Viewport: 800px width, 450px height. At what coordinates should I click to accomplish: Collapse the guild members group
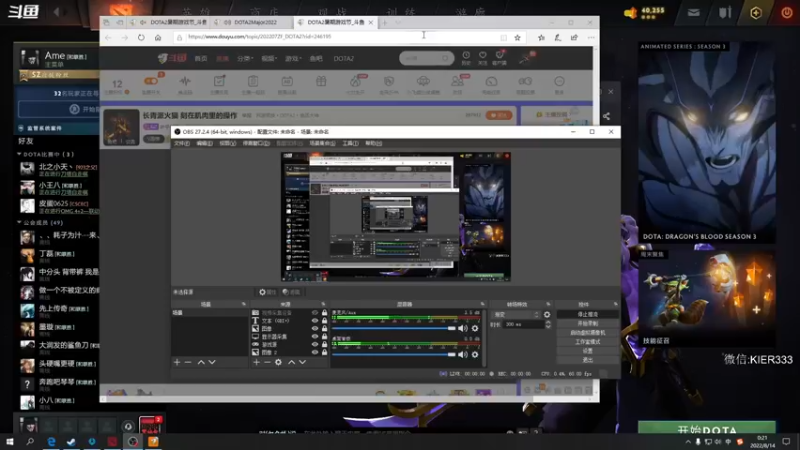click(x=19, y=222)
